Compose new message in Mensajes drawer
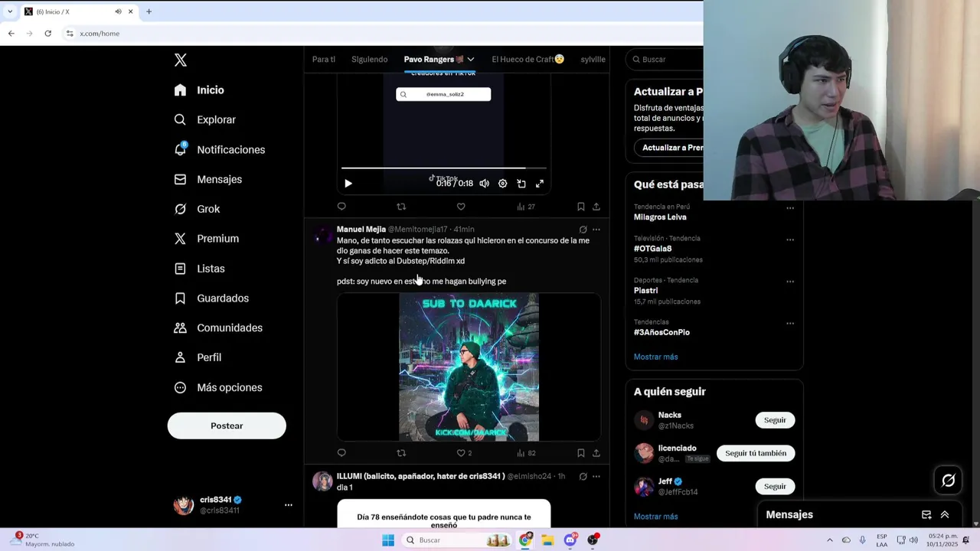This screenshot has width=980, height=551. pyautogui.click(x=926, y=515)
